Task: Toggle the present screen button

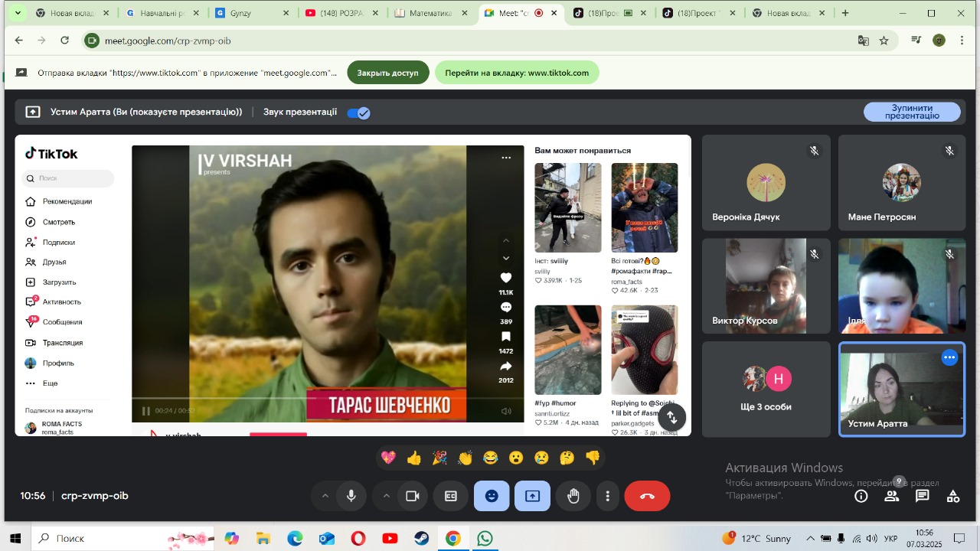Action: 532,496
